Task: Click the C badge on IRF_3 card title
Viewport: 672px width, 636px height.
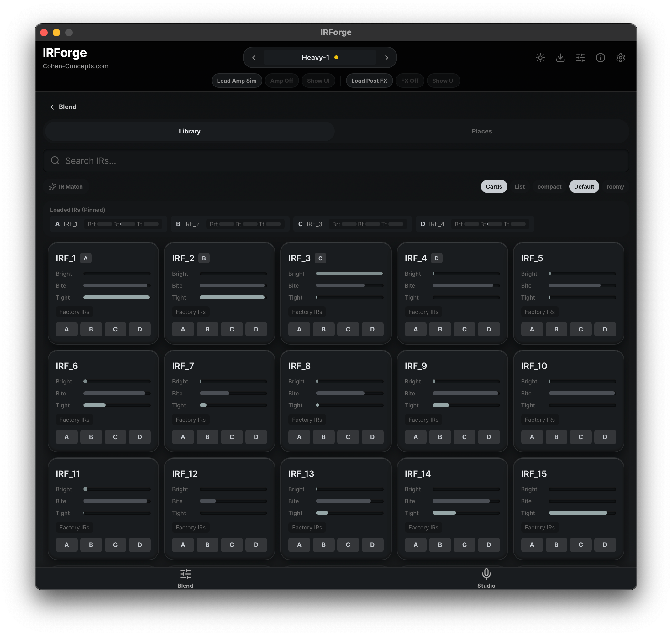Action: [x=320, y=258]
